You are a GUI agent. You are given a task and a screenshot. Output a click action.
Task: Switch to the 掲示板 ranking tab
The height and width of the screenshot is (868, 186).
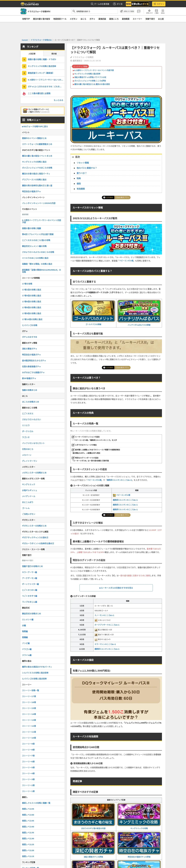[x=54, y=54]
